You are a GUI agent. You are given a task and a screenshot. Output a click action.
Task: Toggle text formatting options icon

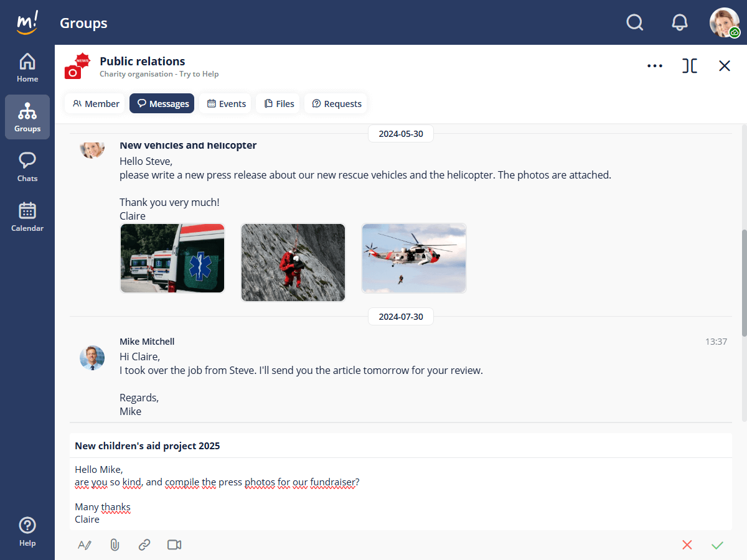[x=85, y=545]
